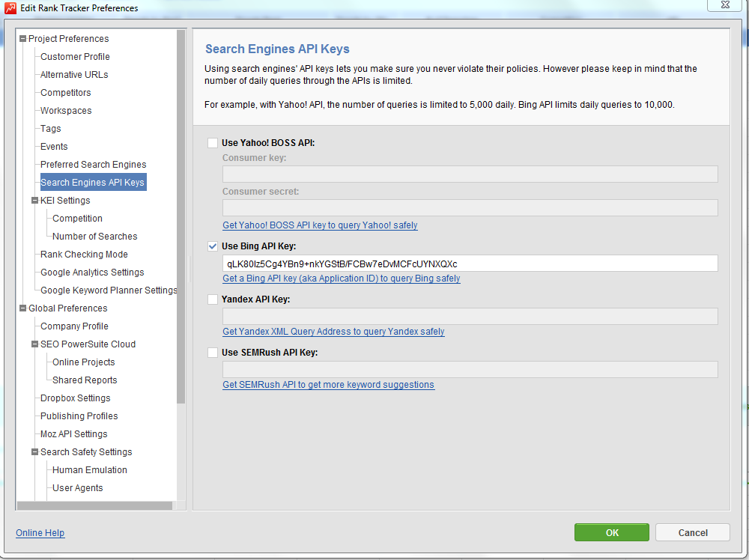This screenshot has width=749, height=560.
Task: Open Get Yahoo! BOSS API key link
Action: [x=320, y=225]
